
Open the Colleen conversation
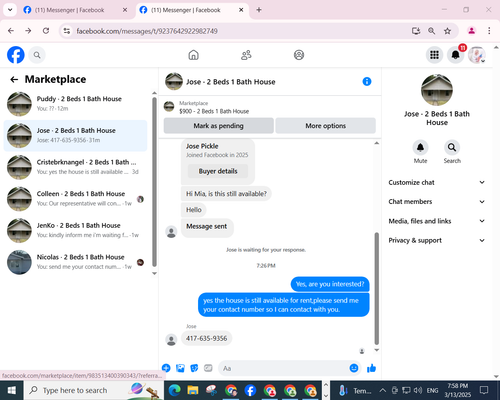tap(75, 199)
